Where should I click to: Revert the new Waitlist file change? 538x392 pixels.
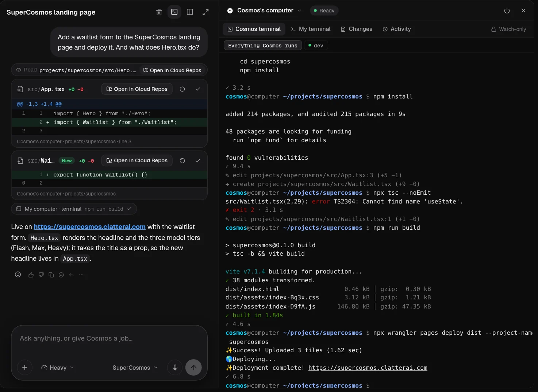182,160
